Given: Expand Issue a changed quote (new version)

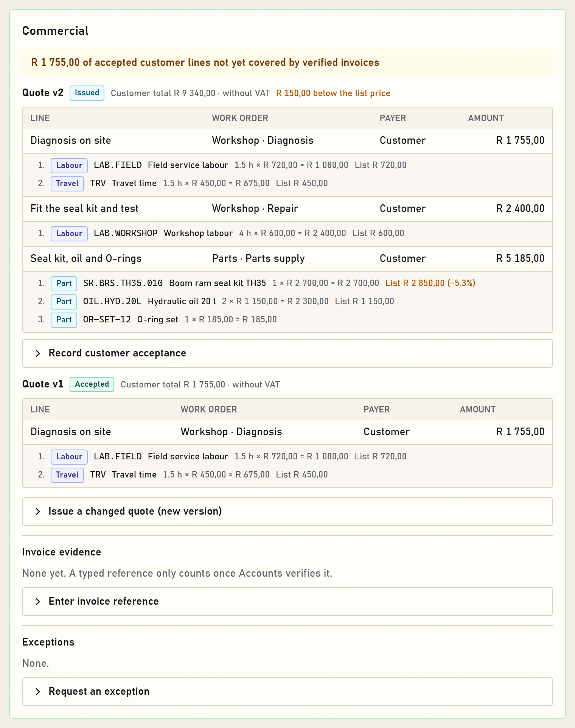Looking at the screenshot, I should [x=287, y=512].
